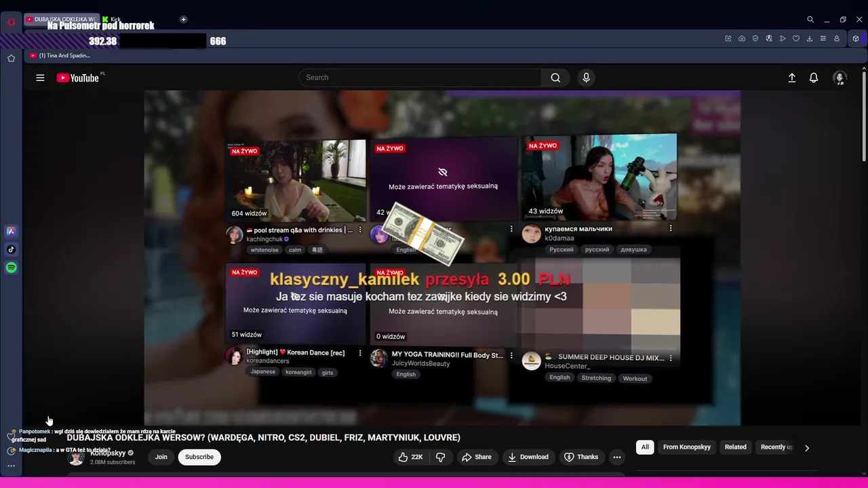Click the Stretching tag

[596, 378]
